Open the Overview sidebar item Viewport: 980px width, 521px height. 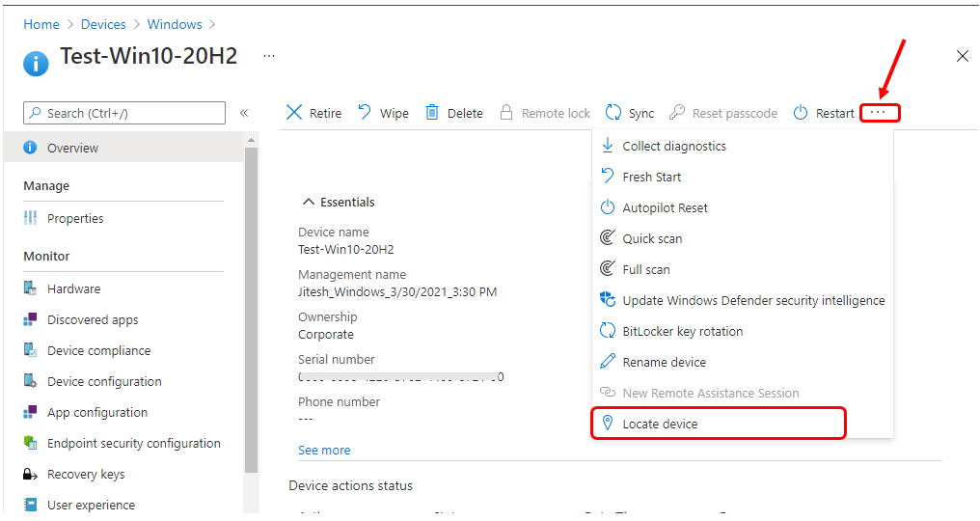click(123, 148)
